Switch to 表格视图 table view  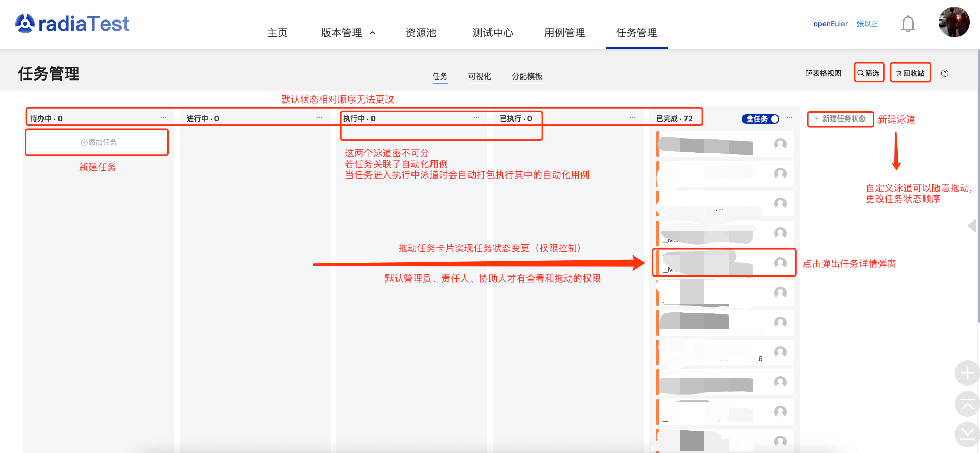pyautogui.click(x=823, y=73)
